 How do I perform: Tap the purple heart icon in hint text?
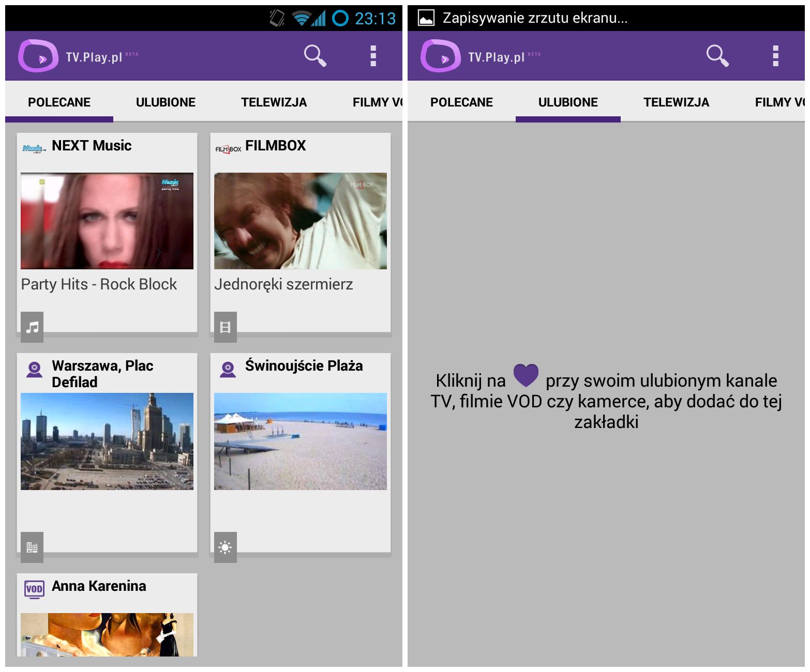click(526, 375)
